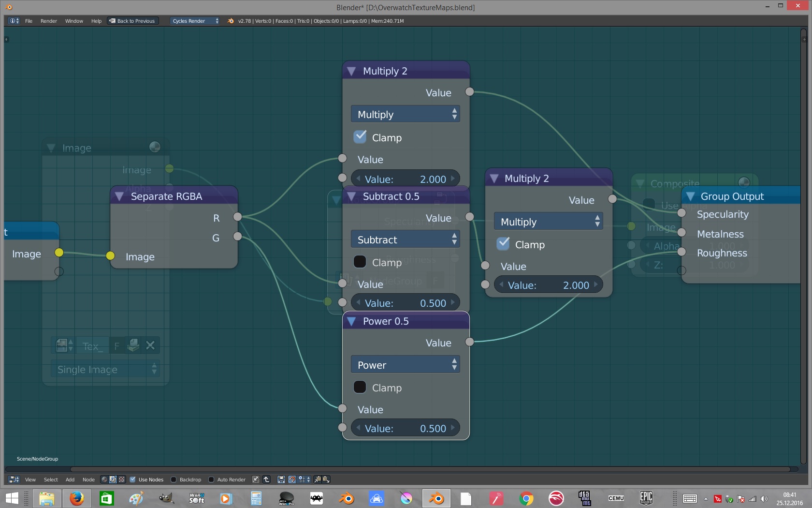This screenshot has height=508, width=812.
Task: Click the Metalness socket on Group Output
Action: [681, 232]
